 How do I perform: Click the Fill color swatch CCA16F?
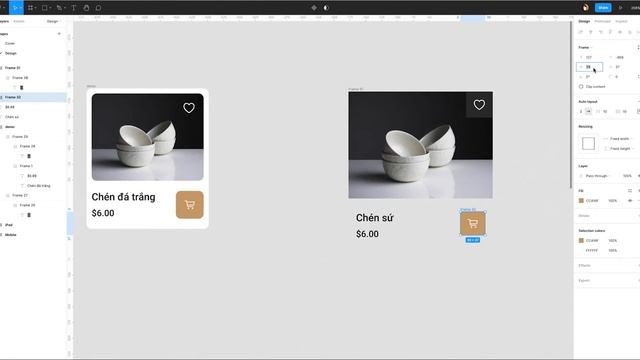(581, 201)
